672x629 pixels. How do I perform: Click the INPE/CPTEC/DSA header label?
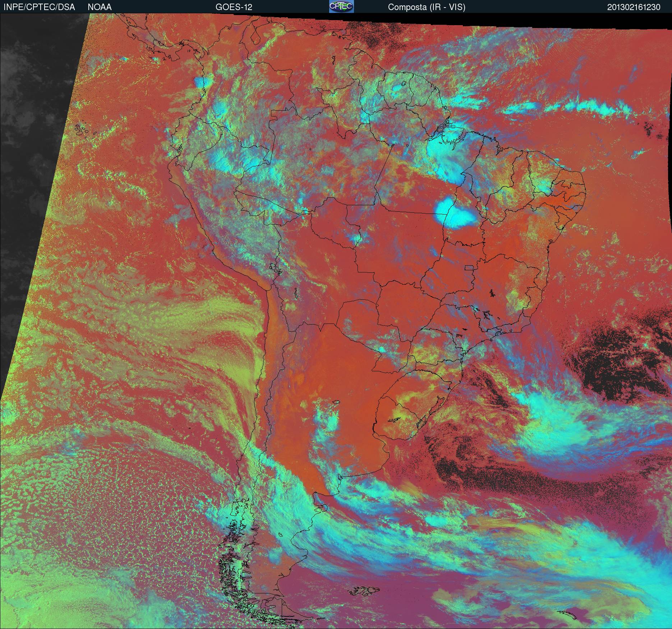tap(39, 7)
